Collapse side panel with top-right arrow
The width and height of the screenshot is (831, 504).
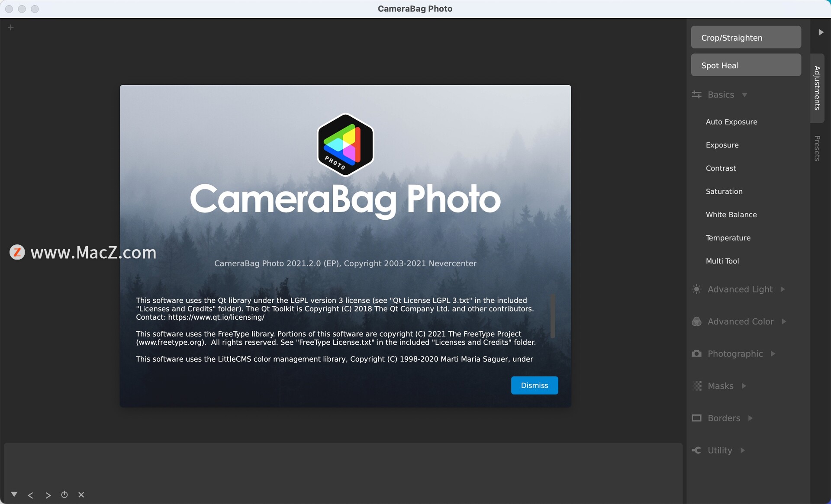821,32
